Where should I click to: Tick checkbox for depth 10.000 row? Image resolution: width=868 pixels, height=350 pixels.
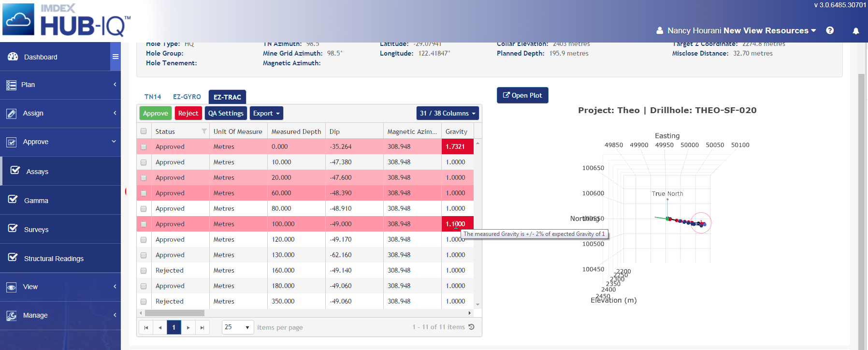coord(144,162)
